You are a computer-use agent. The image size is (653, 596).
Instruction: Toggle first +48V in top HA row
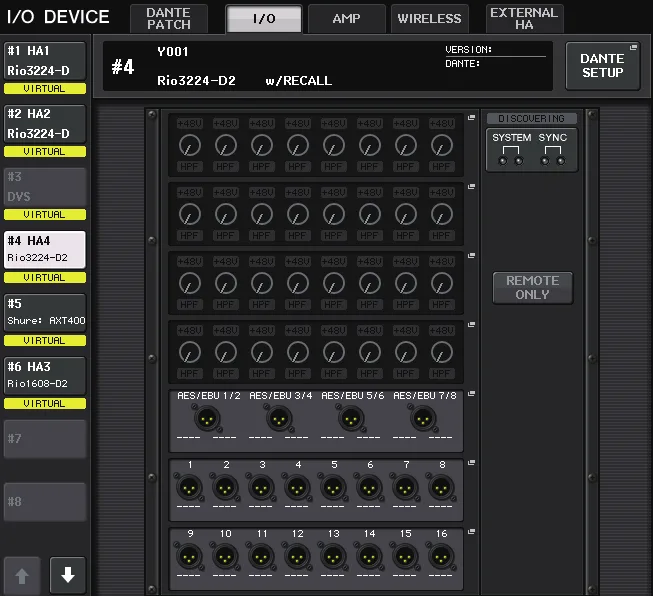[189, 124]
